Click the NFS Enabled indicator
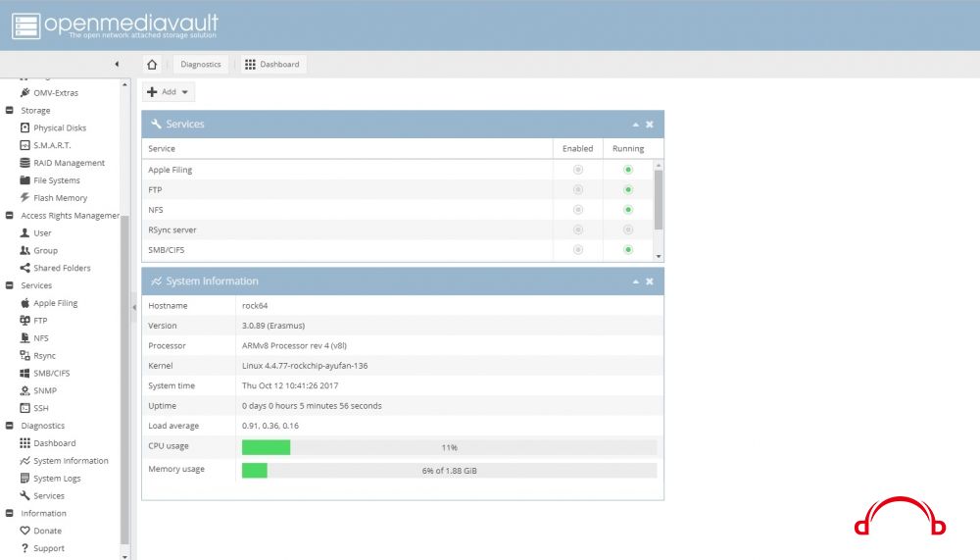Image resolution: width=980 pixels, height=560 pixels. click(578, 210)
